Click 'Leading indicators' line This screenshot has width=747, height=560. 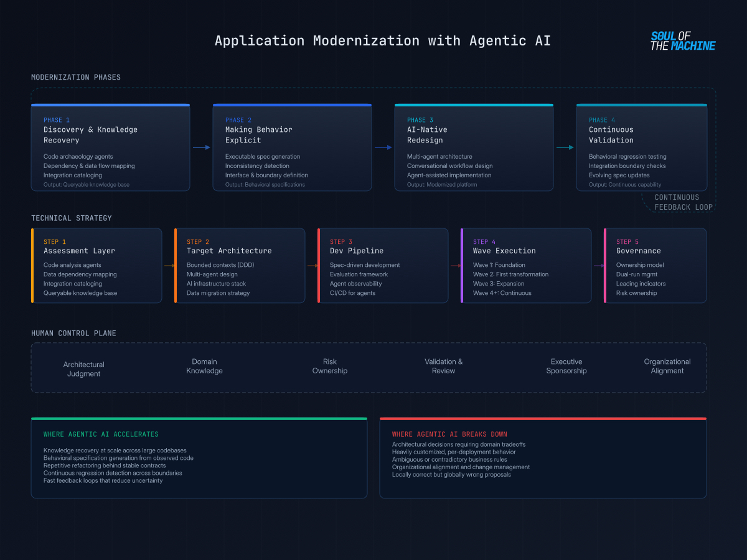641,284
